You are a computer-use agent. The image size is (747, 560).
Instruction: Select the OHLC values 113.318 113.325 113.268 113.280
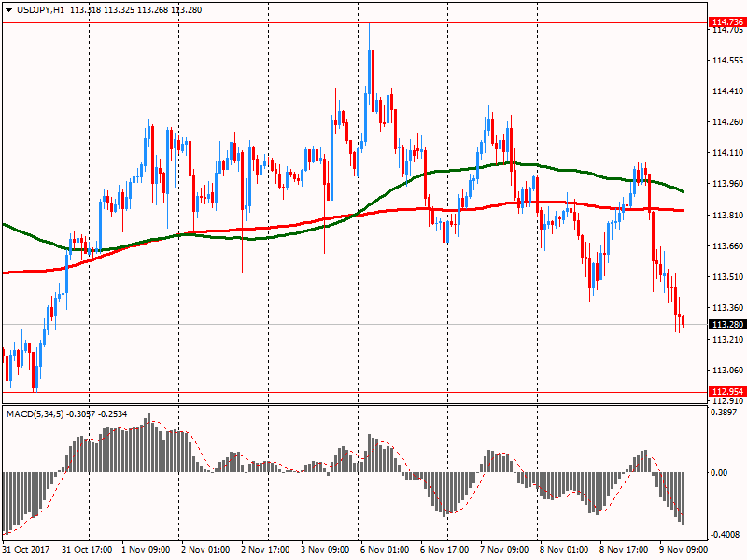pos(135,10)
